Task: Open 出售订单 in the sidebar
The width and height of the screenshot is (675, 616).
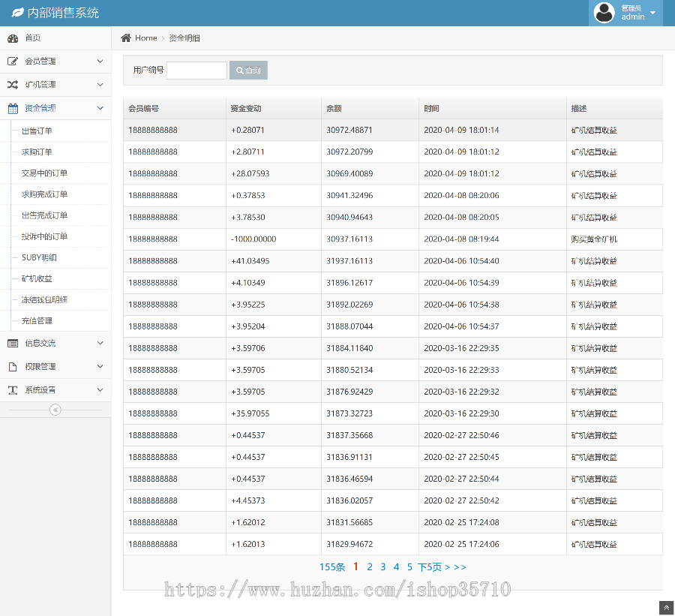Action: [37, 131]
